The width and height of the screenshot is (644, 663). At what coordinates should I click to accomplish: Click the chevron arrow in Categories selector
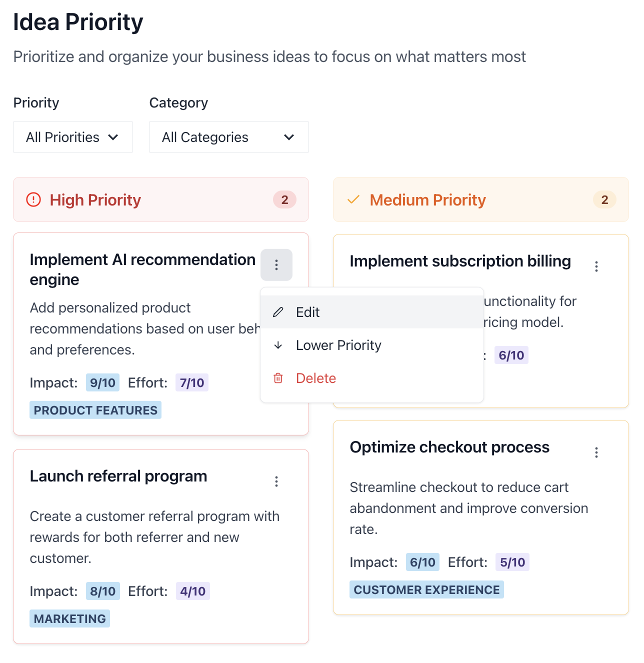tap(289, 137)
